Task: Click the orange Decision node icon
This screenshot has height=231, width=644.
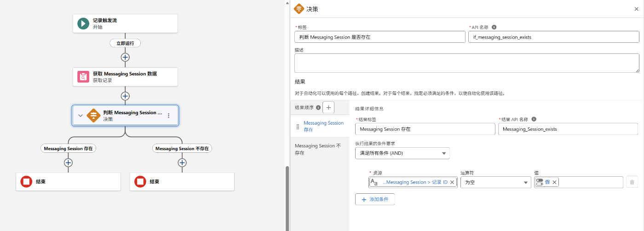Action: click(x=93, y=115)
